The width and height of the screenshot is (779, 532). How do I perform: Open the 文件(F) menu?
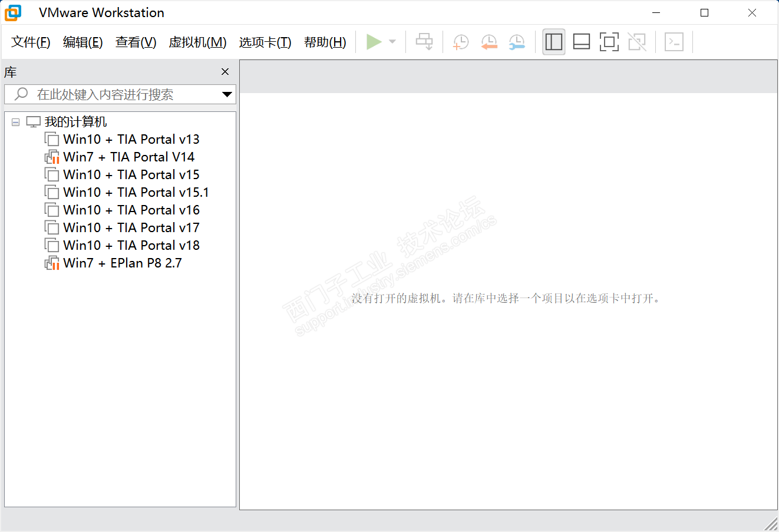(x=31, y=42)
